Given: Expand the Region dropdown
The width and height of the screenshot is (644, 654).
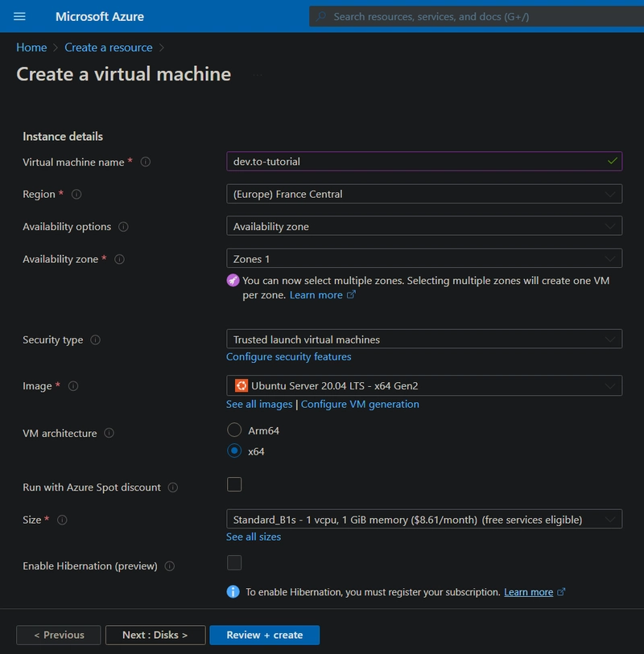Looking at the screenshot, I should (424, 194).
